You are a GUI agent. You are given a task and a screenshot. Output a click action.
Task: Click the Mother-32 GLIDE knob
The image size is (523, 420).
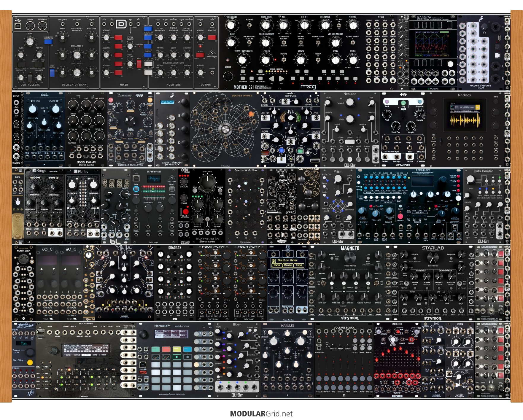[231, 43]
